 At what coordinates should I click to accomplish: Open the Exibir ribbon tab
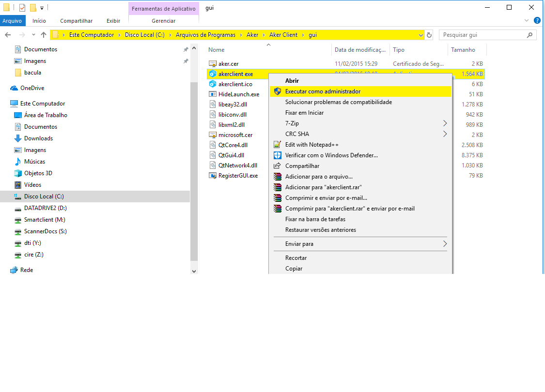(x=113, y=21)
